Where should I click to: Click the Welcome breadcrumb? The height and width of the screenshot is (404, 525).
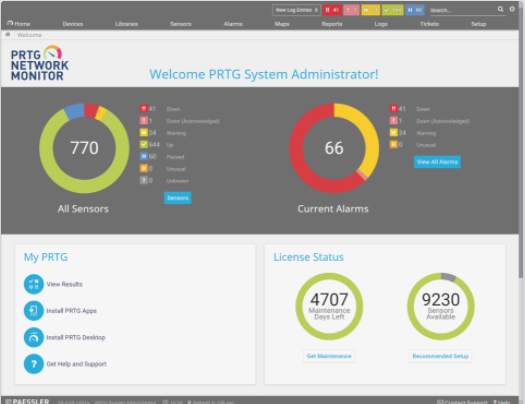[x=29, y=35]
